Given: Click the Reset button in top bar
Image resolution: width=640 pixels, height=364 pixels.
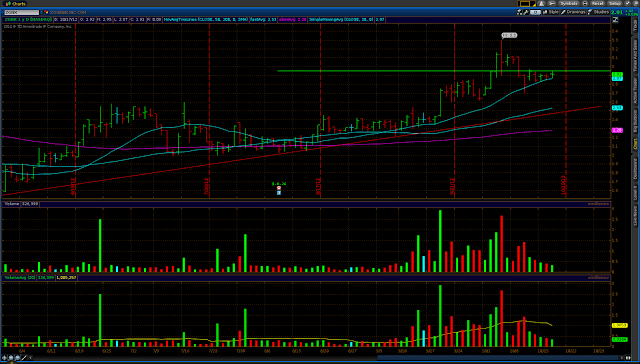Looking at the screenshot, I should point(598,3).
